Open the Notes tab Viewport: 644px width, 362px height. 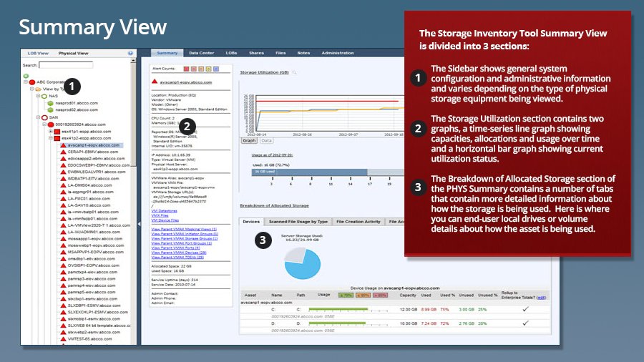[x=303, y=53]
